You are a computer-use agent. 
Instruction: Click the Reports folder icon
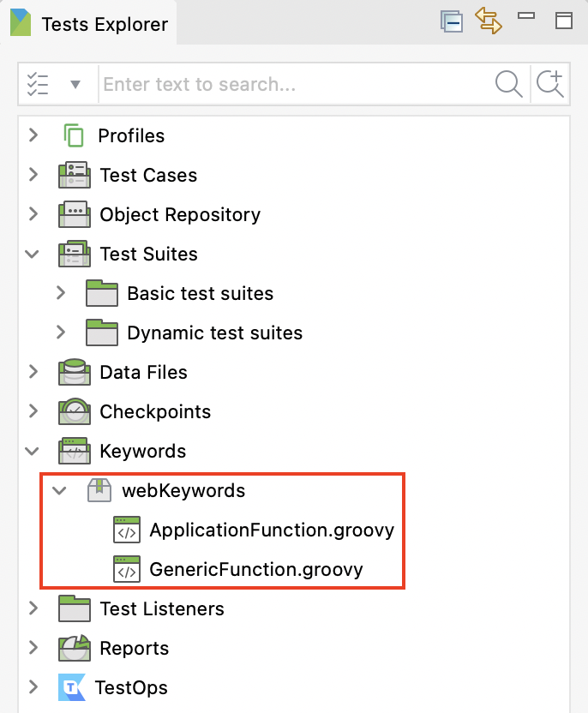pyautogui.click(x=74, y=648)
